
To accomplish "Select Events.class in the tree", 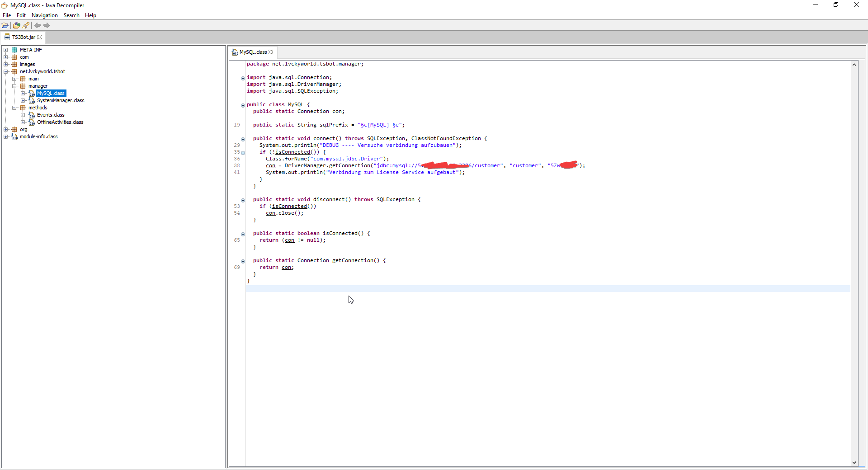I will [x=51, y=115].
